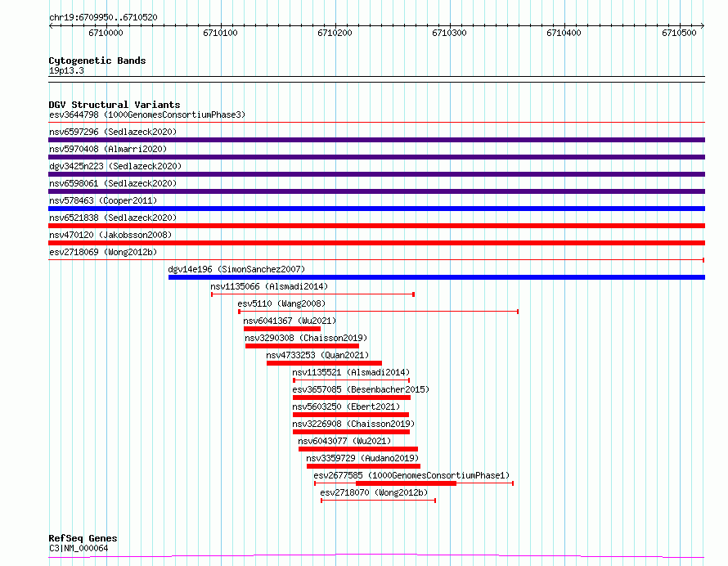Click esv2718070 (Wong2012b) label
Screen dimensions: 728x566
pos(374,492)
